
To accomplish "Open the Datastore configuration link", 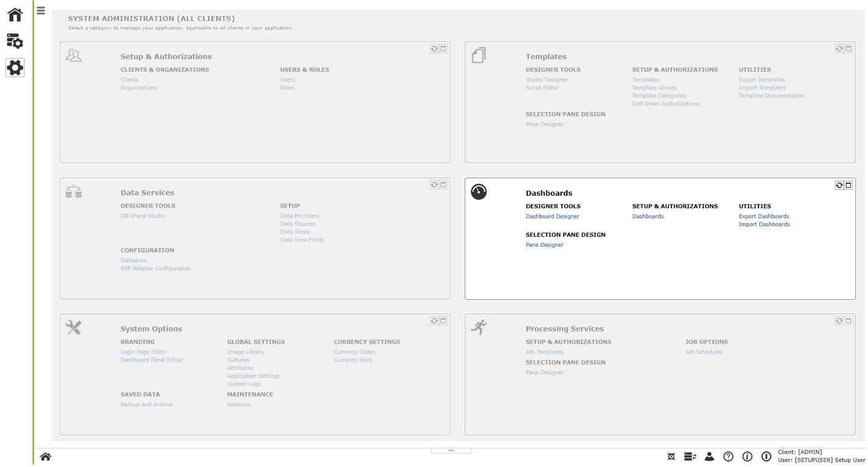I will coord(133,260).
